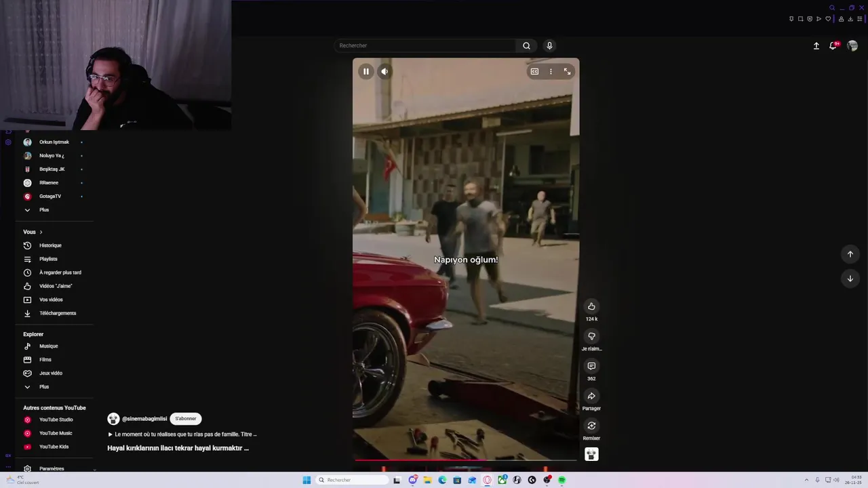Open the account avatar menu
This screenshot has width=868, height=488.
click(852, 45)
